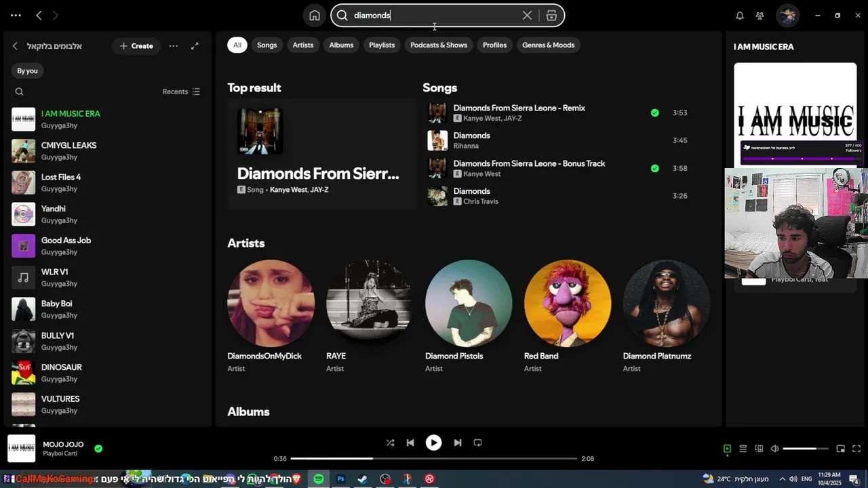Open the Lost Files 4 playlist

point(108,182)
